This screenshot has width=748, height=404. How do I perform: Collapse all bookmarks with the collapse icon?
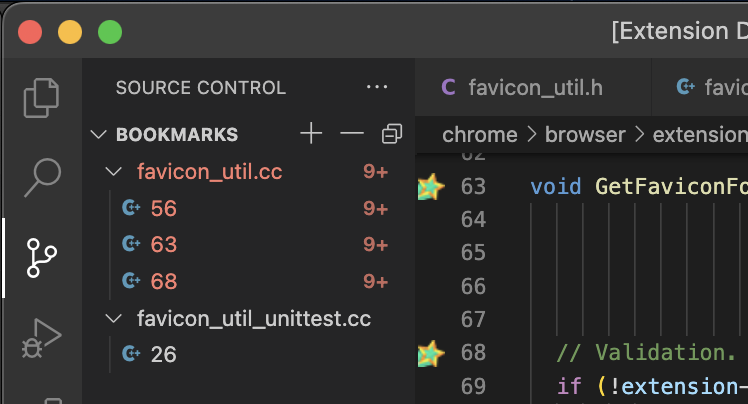point(392,134)
